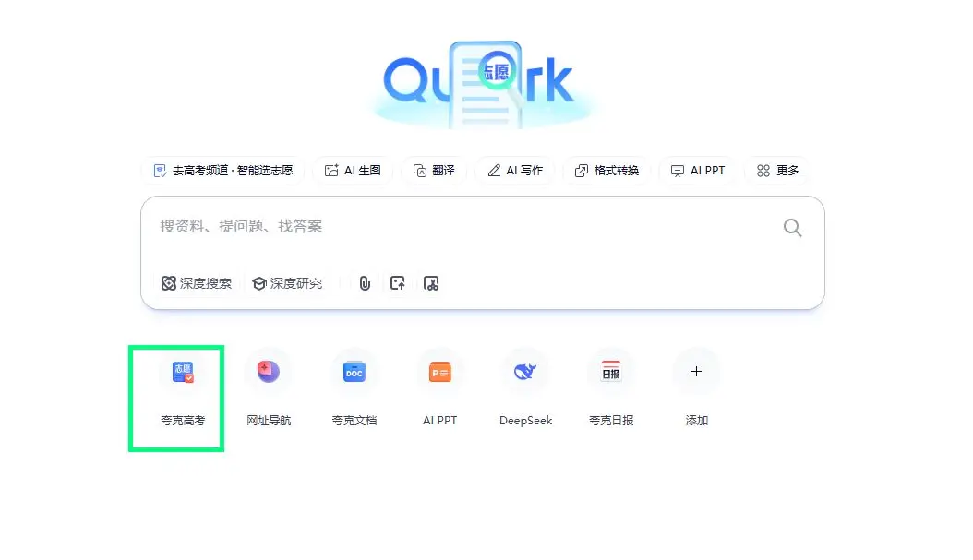Focus the 搜资料、提问题、找答案 search field

pos(465,227)
